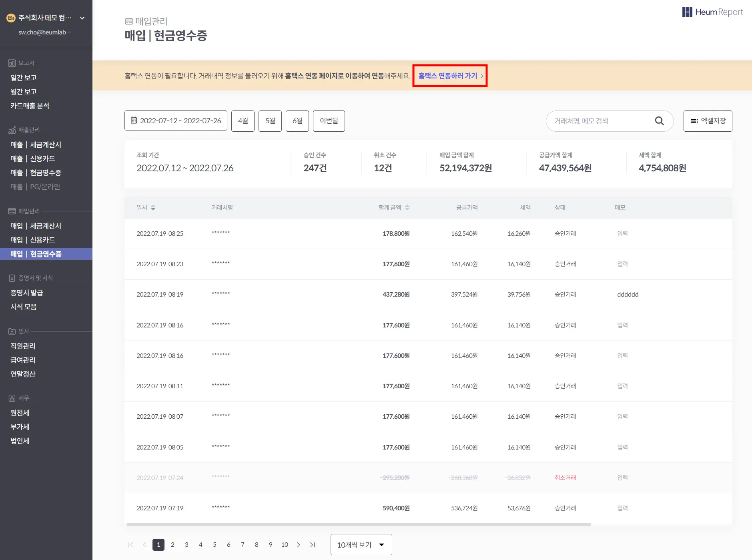This screenshot has height=560, width=752.
Task: Open the date range picker 2022-07-12 ~ 2022-07-26
Action: (x=176, y=121)
